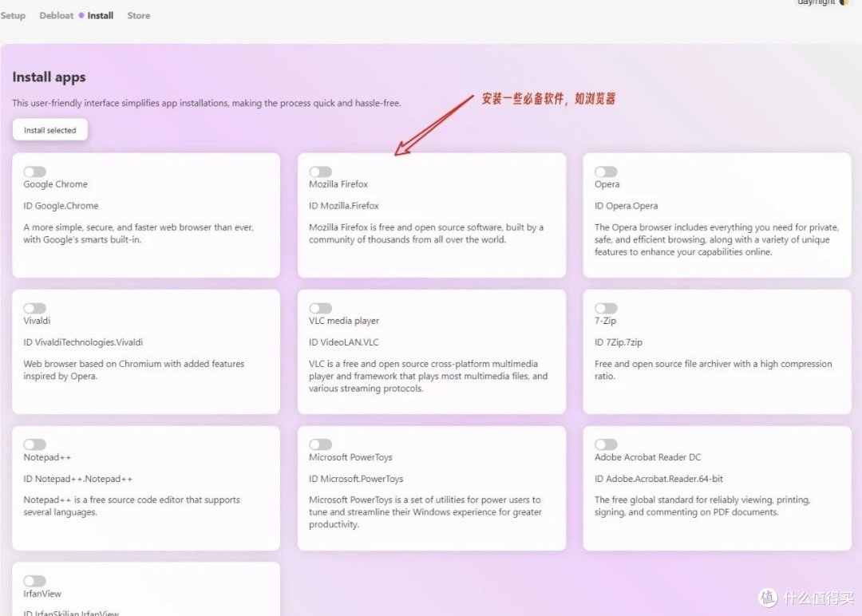This screenshot has height=616, width=862.
Task: Click the ID Microsoft.PowerToys text
Action: tap(356, 479)
